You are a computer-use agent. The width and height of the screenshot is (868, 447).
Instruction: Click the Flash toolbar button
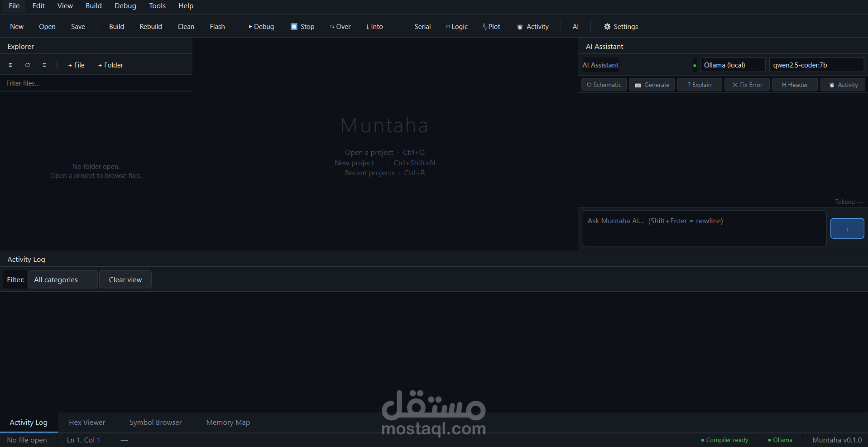[x=217, y=27]
